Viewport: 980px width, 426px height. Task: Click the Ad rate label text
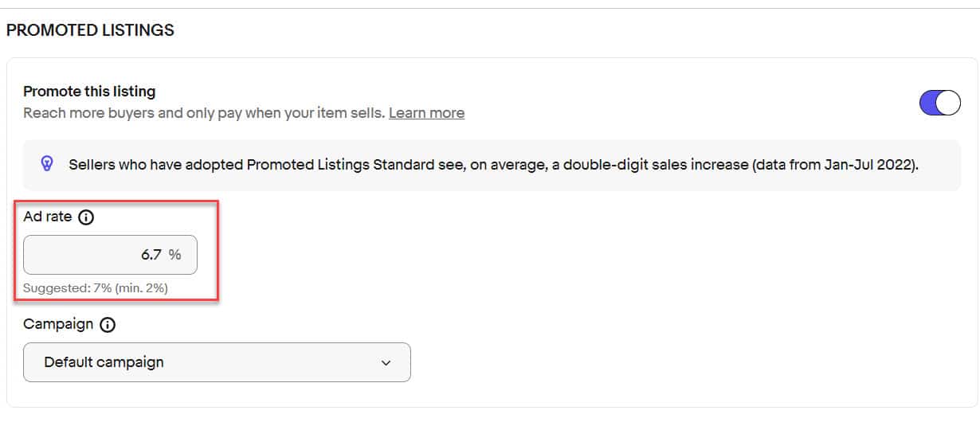coord(48,217)
